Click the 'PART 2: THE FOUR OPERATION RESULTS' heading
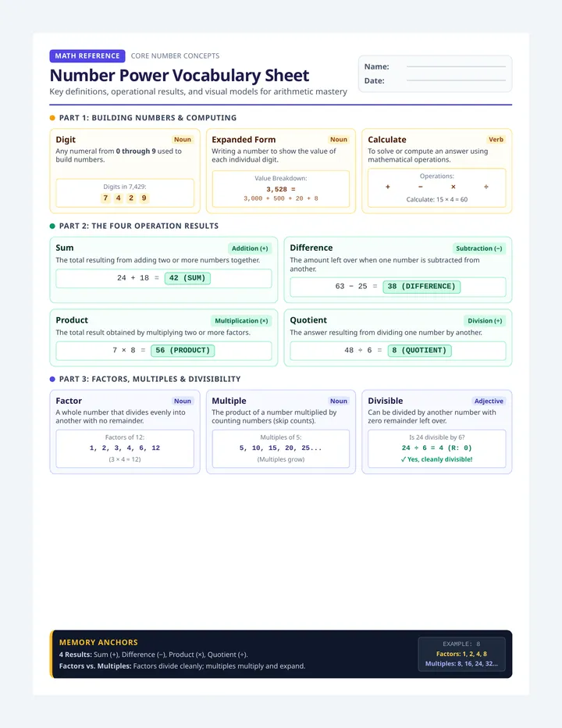 click(x=139, y=226)
